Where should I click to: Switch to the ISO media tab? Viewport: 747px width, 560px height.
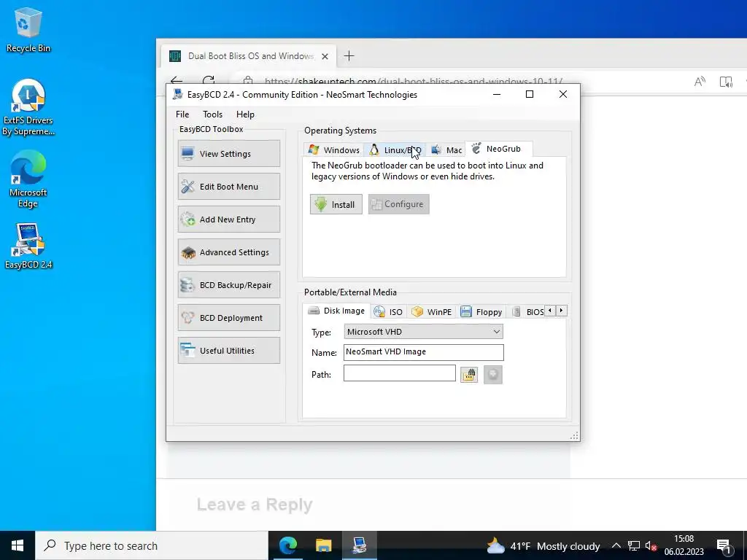click(x=388, y=312)
